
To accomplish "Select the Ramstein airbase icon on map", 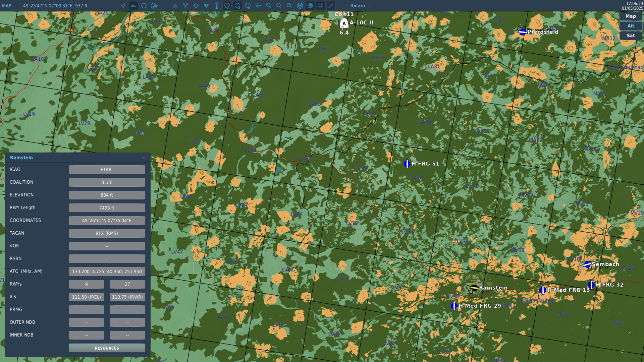I will point(474,288).
